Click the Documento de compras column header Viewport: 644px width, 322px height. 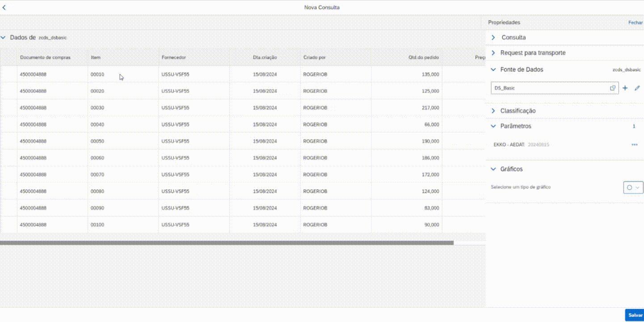click(x=45, y=58)
